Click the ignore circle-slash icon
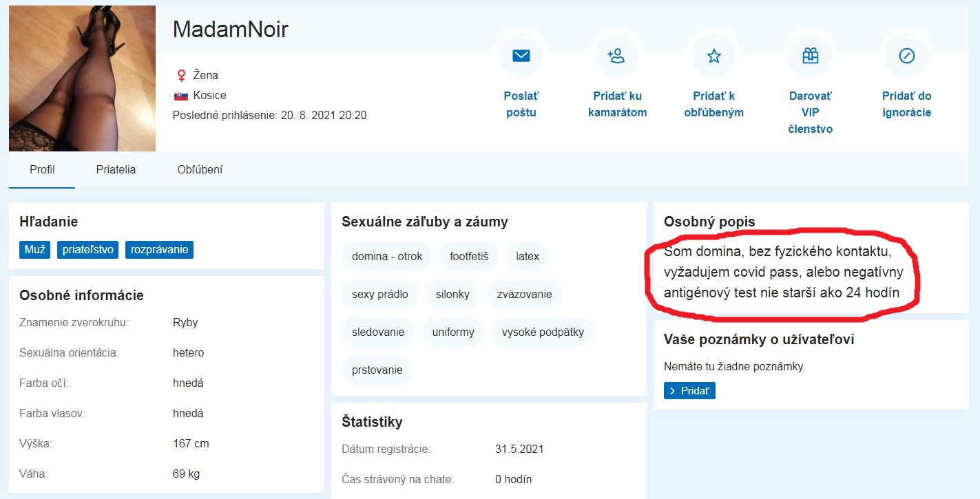Image resolution: width=980 pixels, height=499 pixels. (x=907, y=56)
